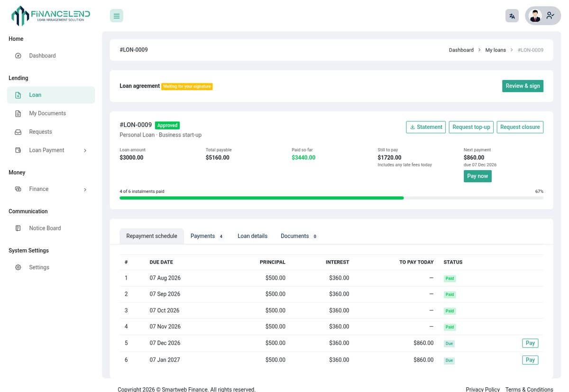Click the Loan amount $3000.00 value
This screenshot has width=569, height=392.
131,158
